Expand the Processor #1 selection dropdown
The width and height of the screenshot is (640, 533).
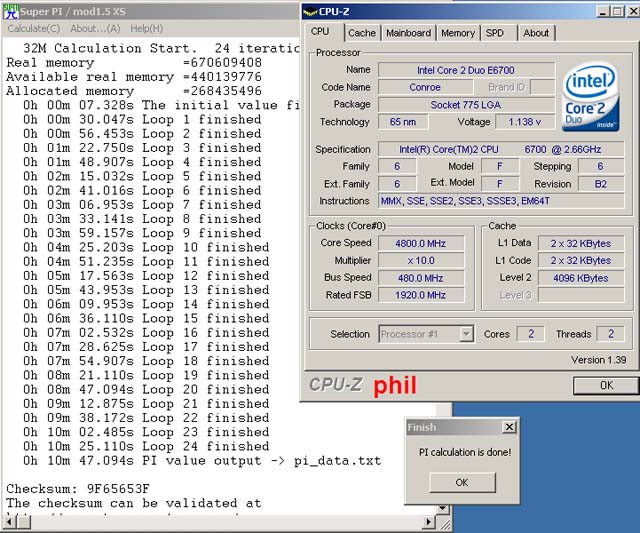467,334
